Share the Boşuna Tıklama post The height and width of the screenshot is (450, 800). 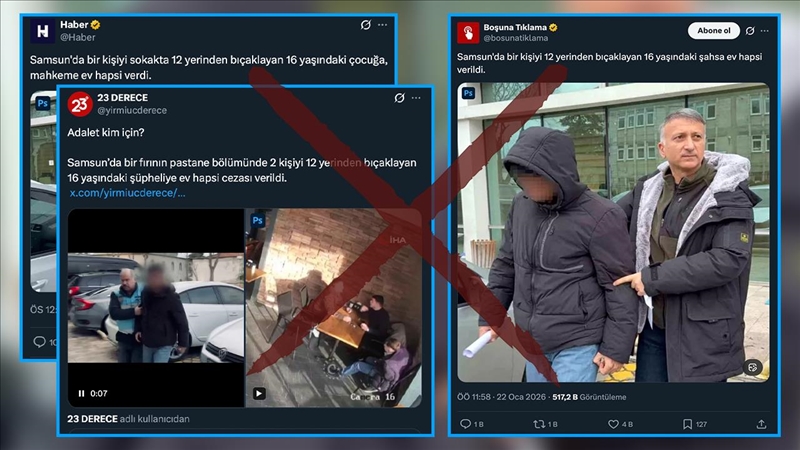click(x=761, y=424)
